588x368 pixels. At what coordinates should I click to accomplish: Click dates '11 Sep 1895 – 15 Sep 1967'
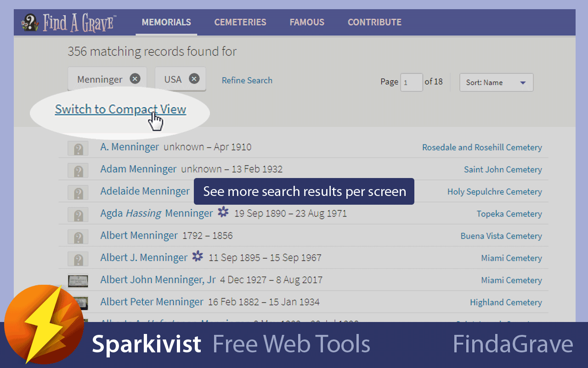point(265,258)
